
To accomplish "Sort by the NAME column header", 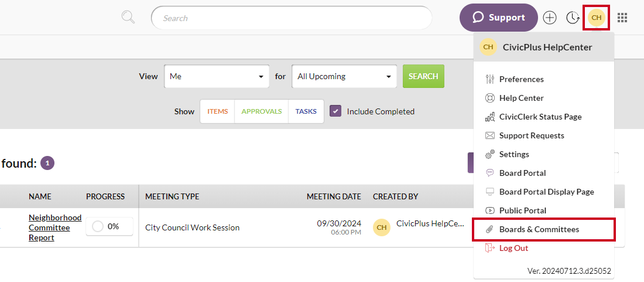I will point(40,196).
